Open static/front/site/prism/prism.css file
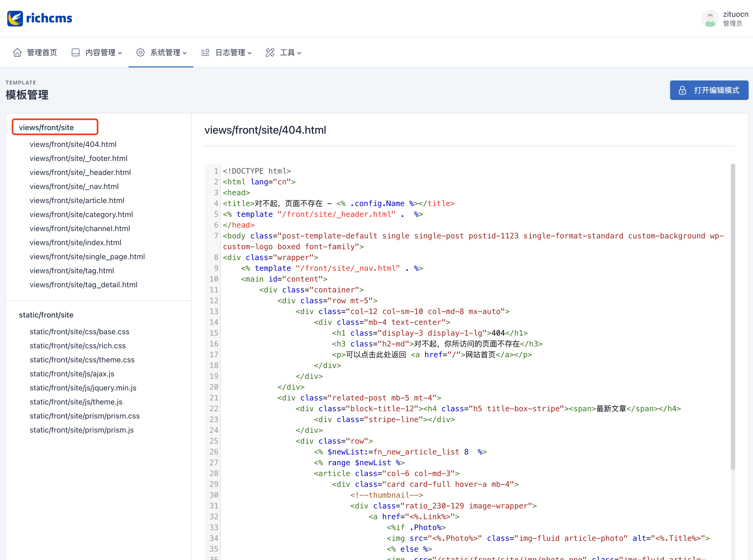 (85, 416)
